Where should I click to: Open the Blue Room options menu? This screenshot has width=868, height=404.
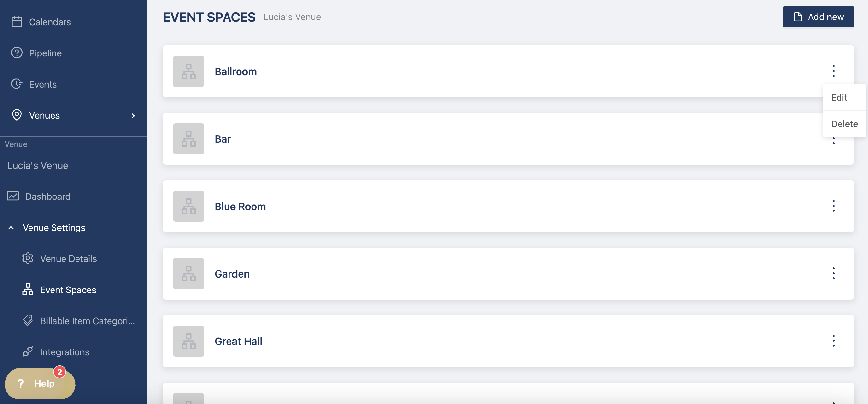[x=833, y=206]
